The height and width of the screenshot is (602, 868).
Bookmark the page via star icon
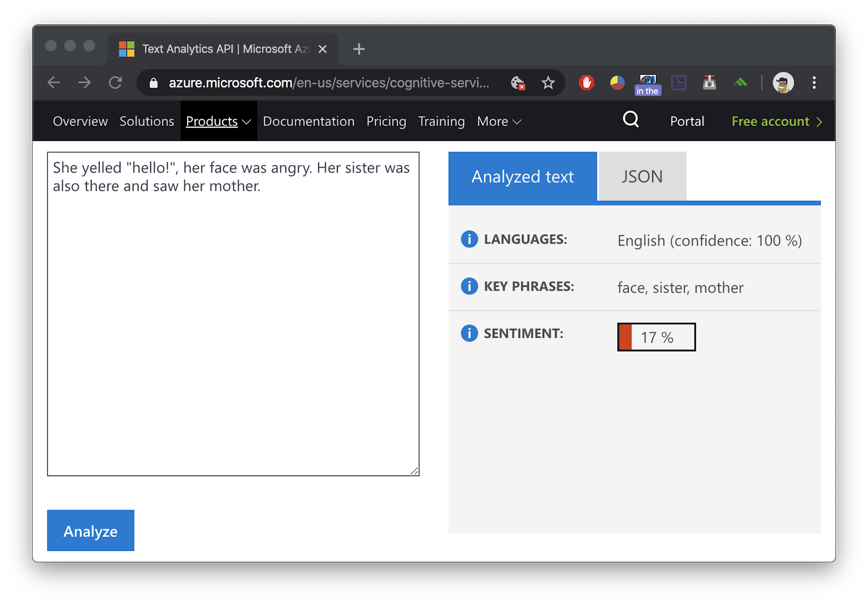(548, 82)
